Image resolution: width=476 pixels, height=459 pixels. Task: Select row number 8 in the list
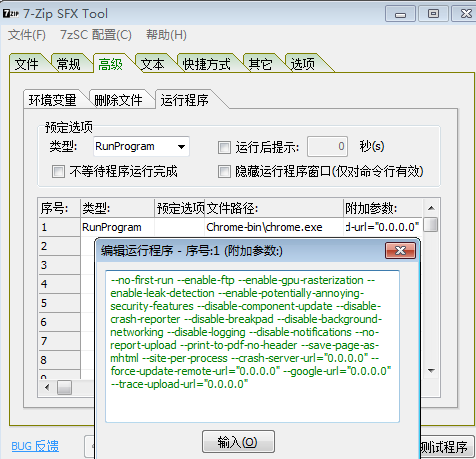59,360
